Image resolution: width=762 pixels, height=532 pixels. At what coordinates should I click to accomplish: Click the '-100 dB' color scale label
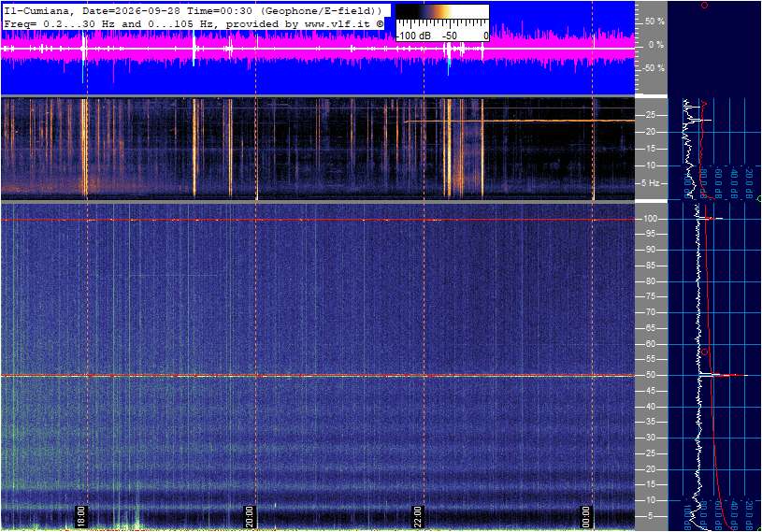pyautogui.click(x=414, y=36)
